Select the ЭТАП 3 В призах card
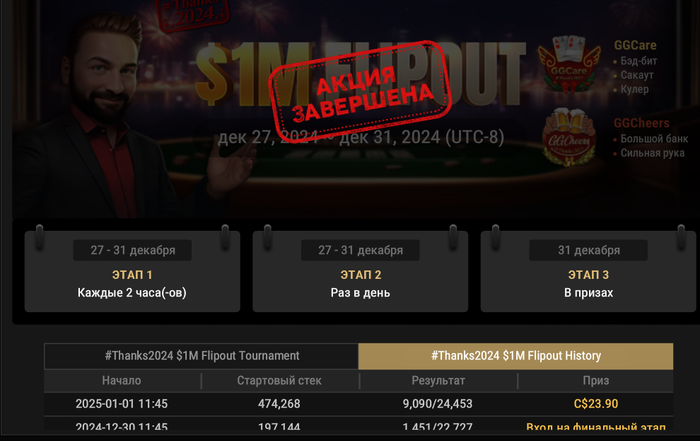This screenshot has width=700, height=441. (x=588, y=271)
